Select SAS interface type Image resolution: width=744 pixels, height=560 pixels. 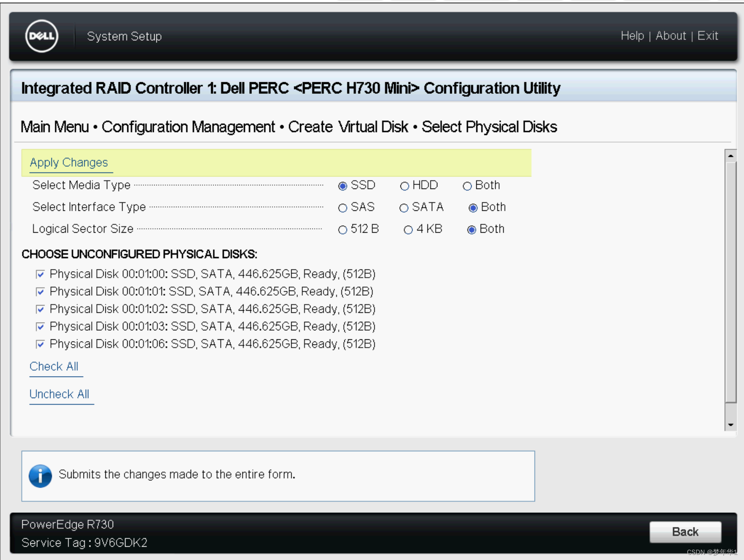pyautogui.click(x=342, y=208)
